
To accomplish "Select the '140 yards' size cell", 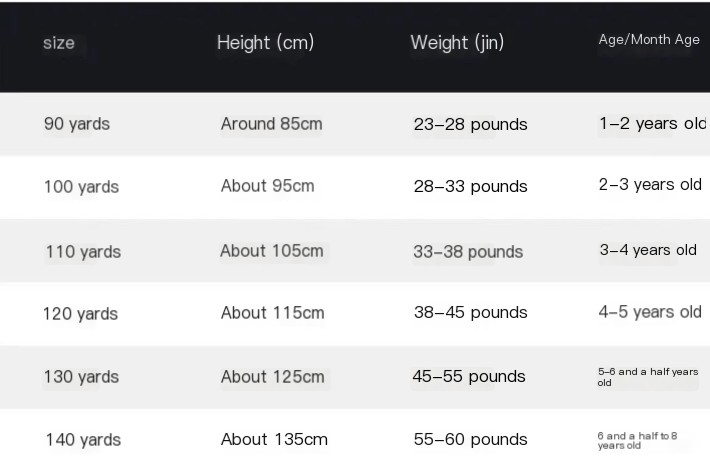I will pyautogui.click(x=83, y=440).
